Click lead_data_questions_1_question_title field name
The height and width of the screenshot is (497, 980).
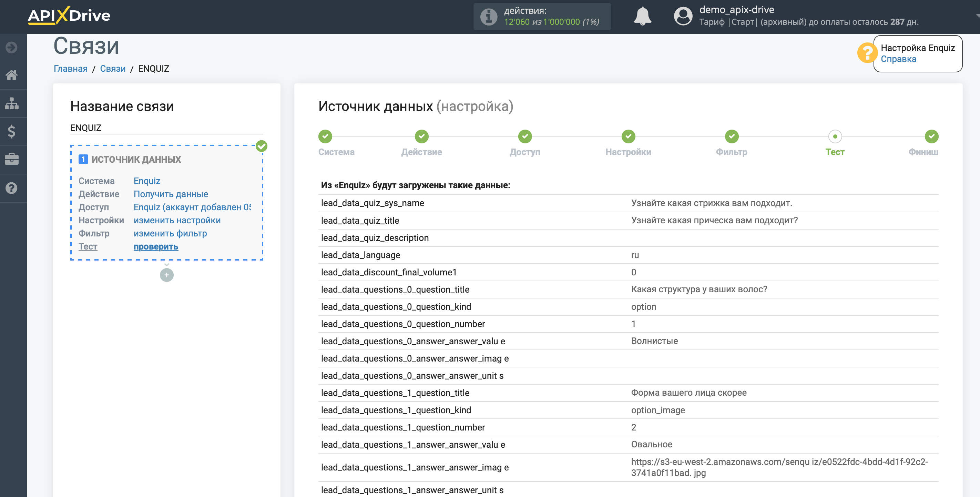(x=395, y=393)
